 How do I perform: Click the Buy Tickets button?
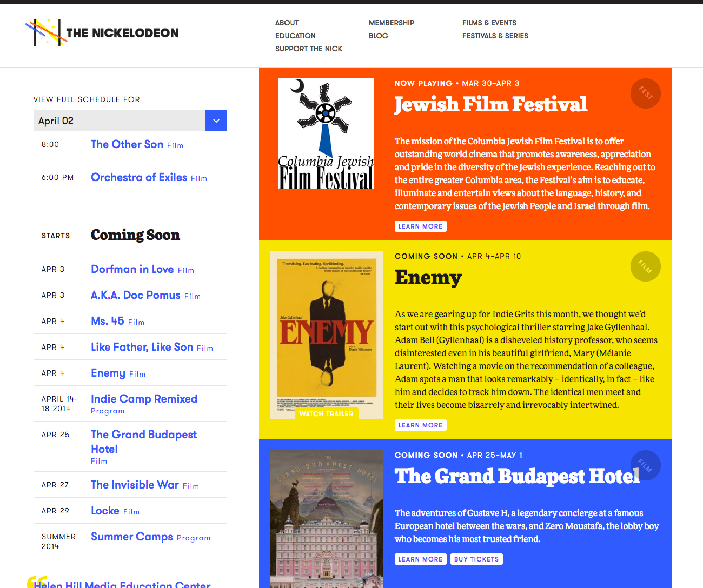click(476, 559)
